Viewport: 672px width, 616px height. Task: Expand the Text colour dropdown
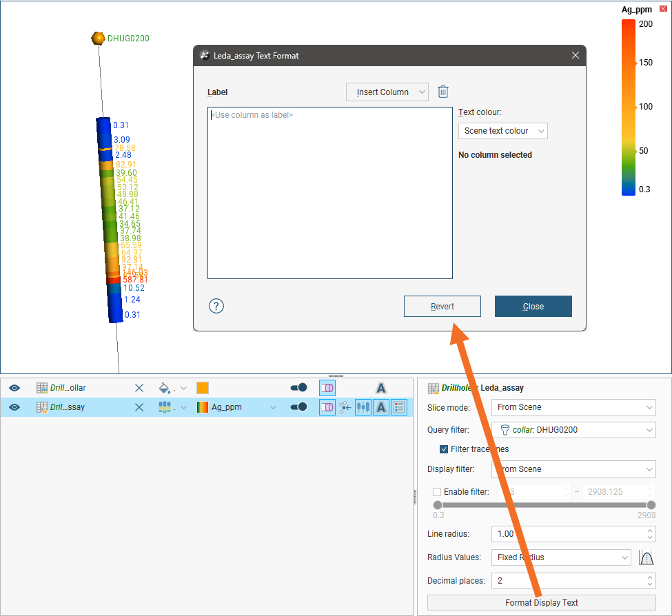(502, 131)
